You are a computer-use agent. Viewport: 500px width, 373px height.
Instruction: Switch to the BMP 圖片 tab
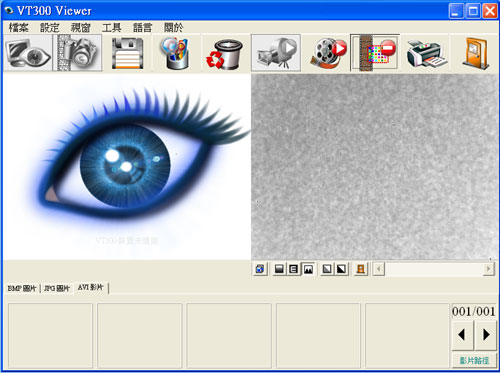tap(22, 288)
